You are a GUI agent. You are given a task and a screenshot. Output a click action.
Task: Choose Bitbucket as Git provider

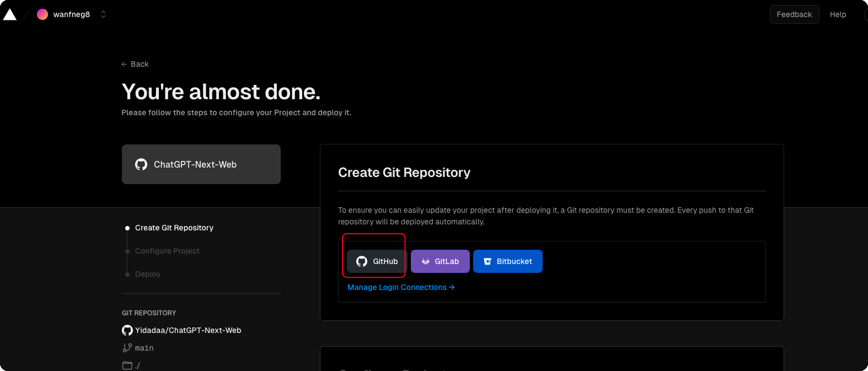coord(508,261)
